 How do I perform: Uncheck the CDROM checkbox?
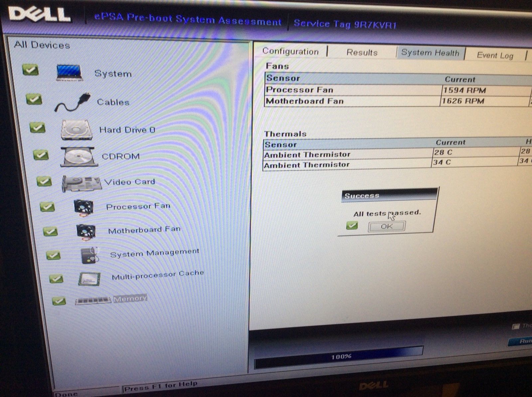(41, 155)
